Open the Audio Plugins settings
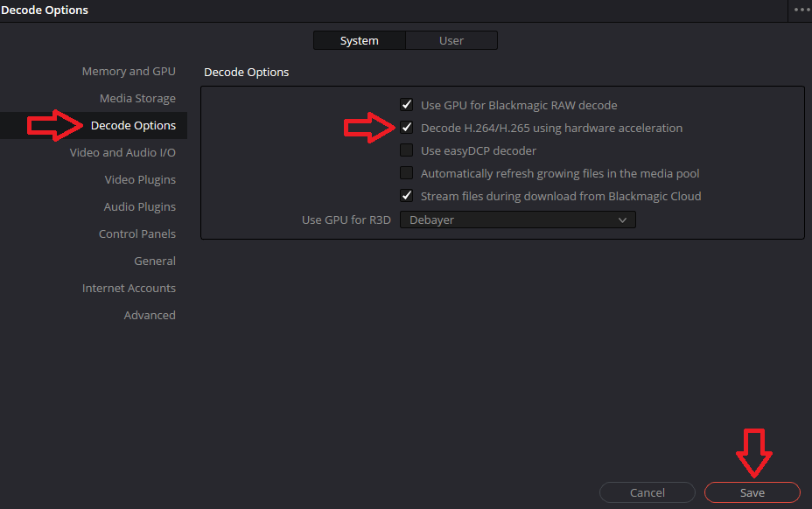The width and height of the screenshot is (812, 509). click(140, 206)
